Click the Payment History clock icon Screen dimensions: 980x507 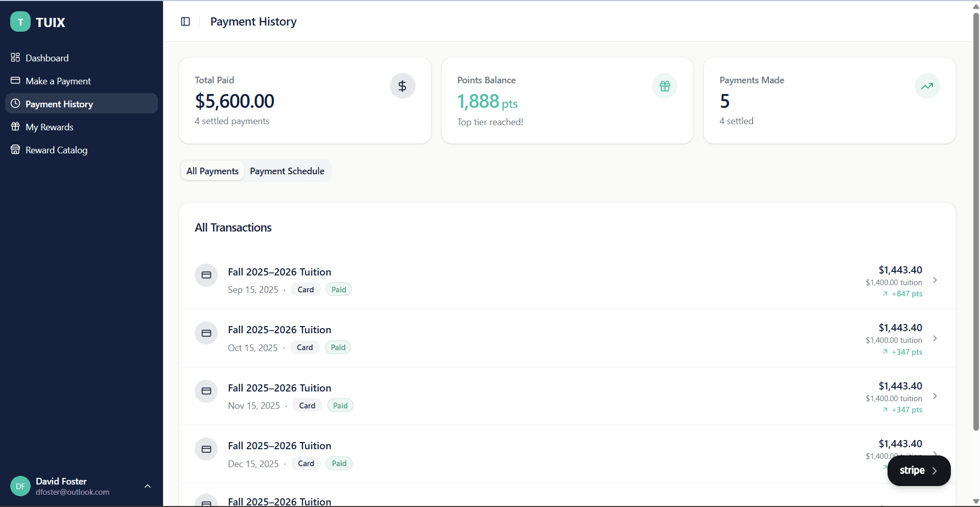coord(15,104)
